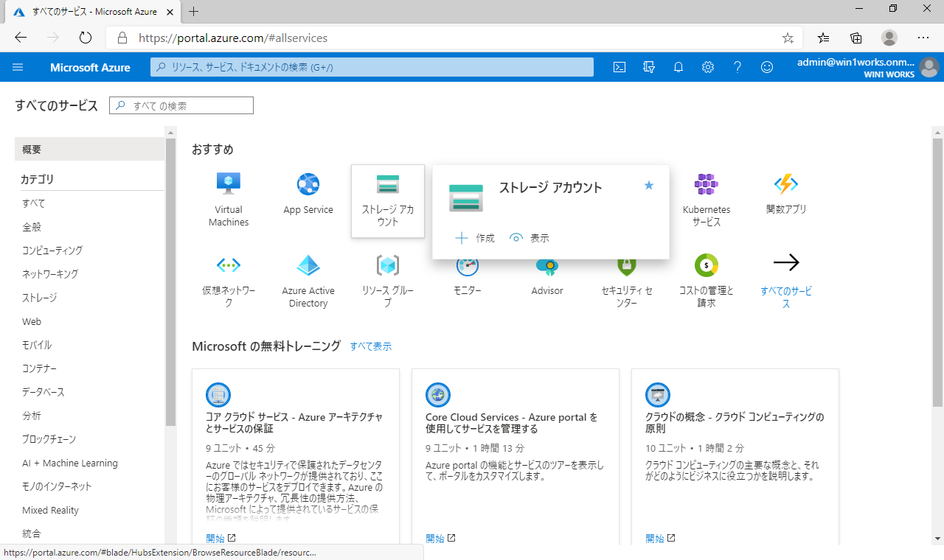
Task: Click the browser back arrow
Action: click(21, 38)
